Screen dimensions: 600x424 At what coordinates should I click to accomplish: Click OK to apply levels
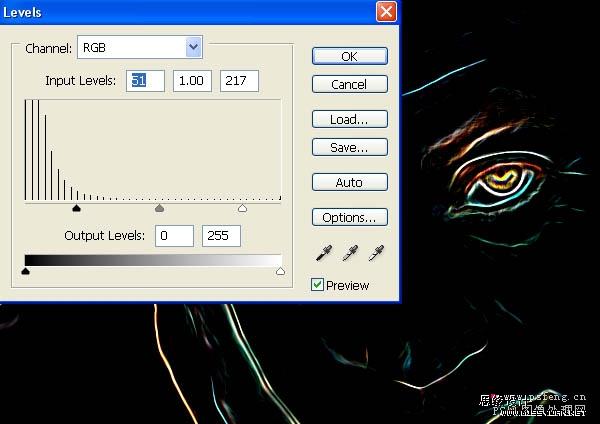349,56
